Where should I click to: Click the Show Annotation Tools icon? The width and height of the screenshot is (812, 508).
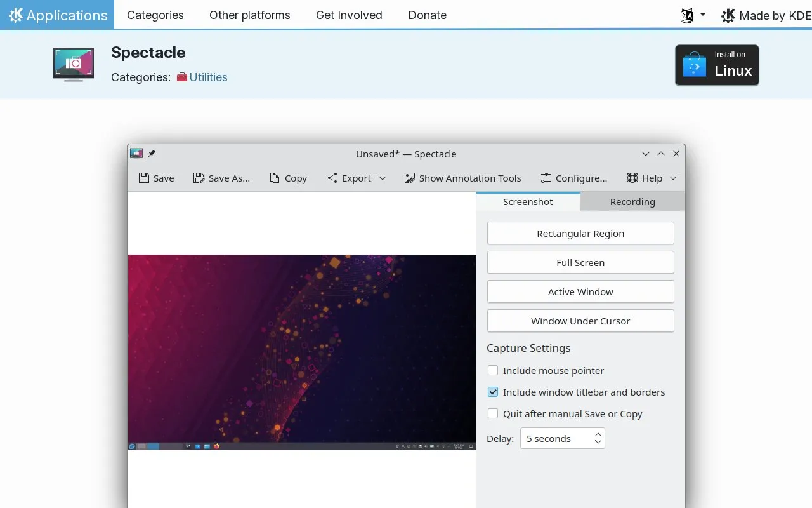click(410, 178)
